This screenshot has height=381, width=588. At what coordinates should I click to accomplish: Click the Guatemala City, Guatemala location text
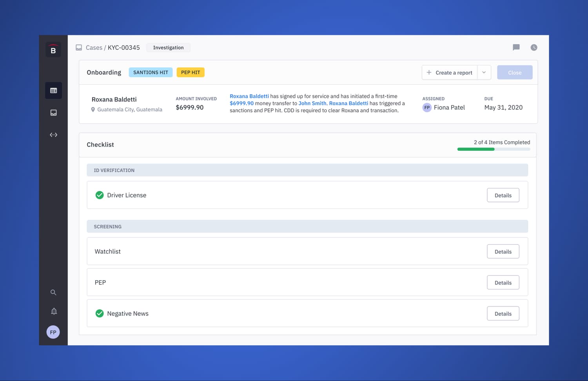(130, 109)
